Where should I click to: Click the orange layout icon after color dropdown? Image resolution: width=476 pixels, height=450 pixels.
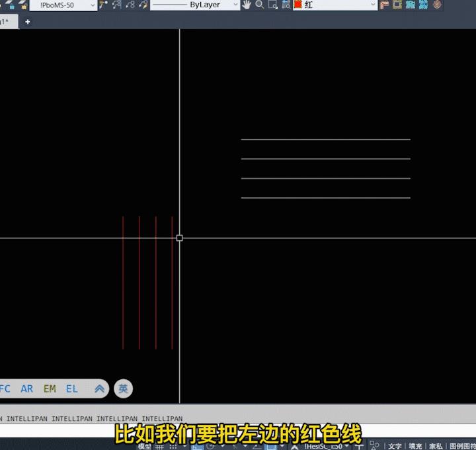pos(385,5)
